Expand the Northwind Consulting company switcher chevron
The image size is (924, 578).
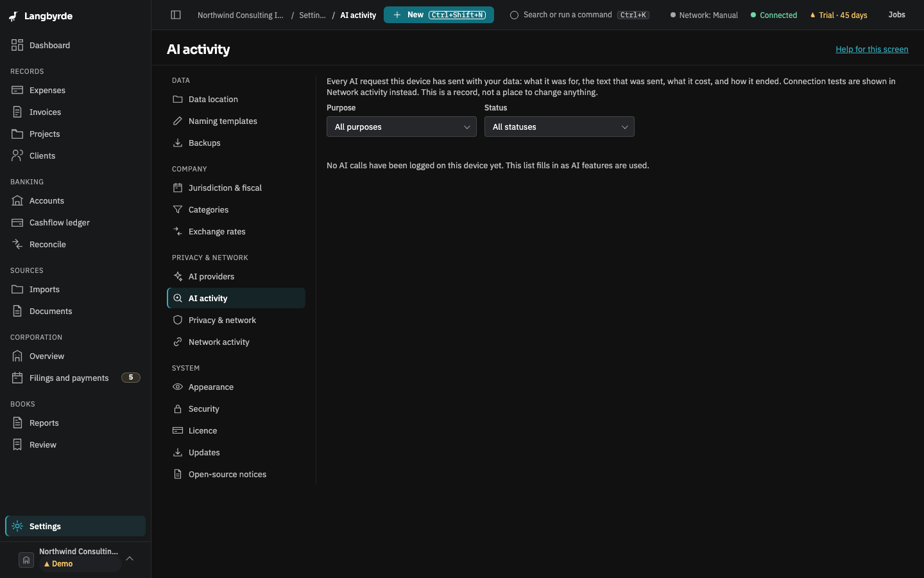[x=130, y=558]
